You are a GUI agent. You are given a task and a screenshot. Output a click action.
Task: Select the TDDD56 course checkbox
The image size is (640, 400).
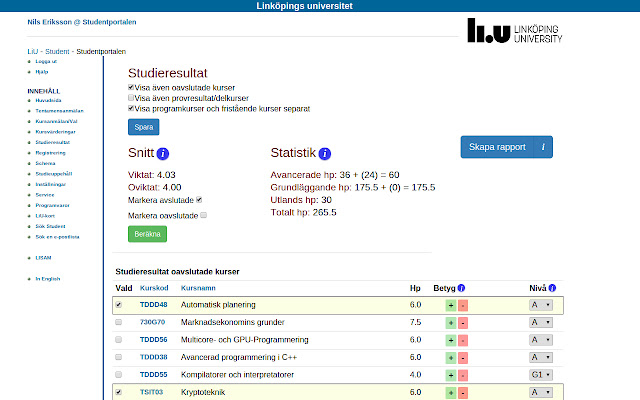(x=118, y=340)
